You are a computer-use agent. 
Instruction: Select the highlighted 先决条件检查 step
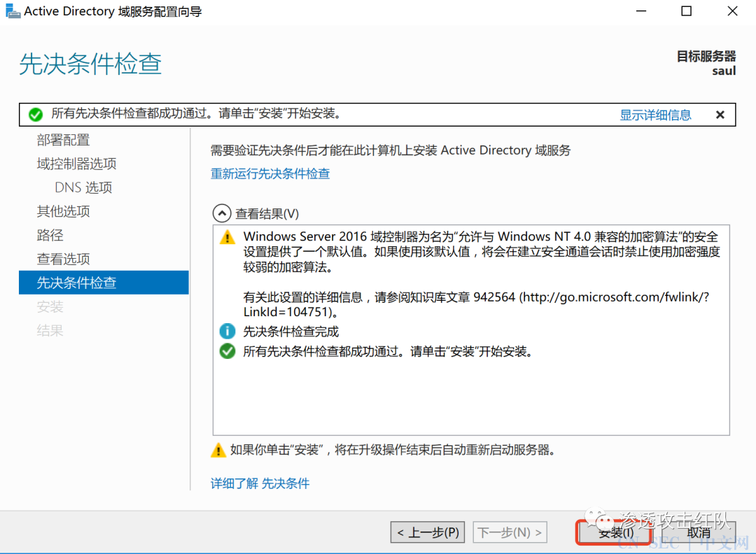pos(104,283)
